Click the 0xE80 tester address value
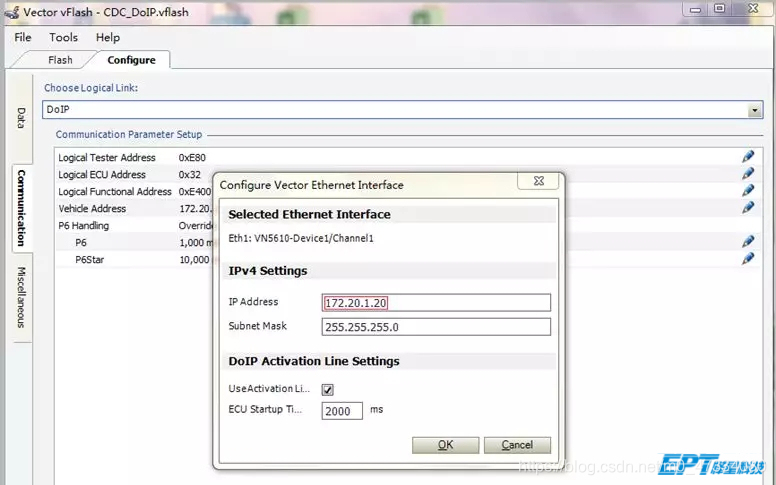The height and width of the screenshot is (485, 776). pos(192,157)
